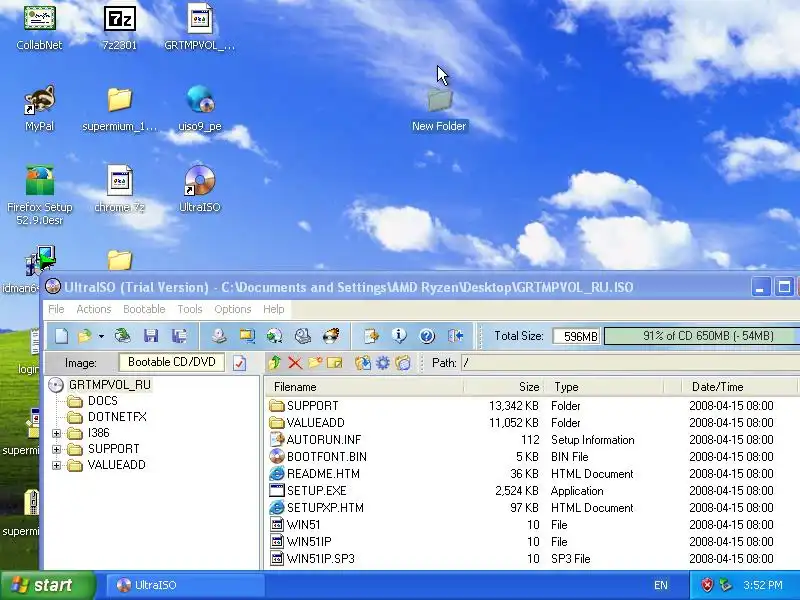This screenshot has height=600, width=800.
Task: Open the Tools menu
Action: tap(190, 309)
